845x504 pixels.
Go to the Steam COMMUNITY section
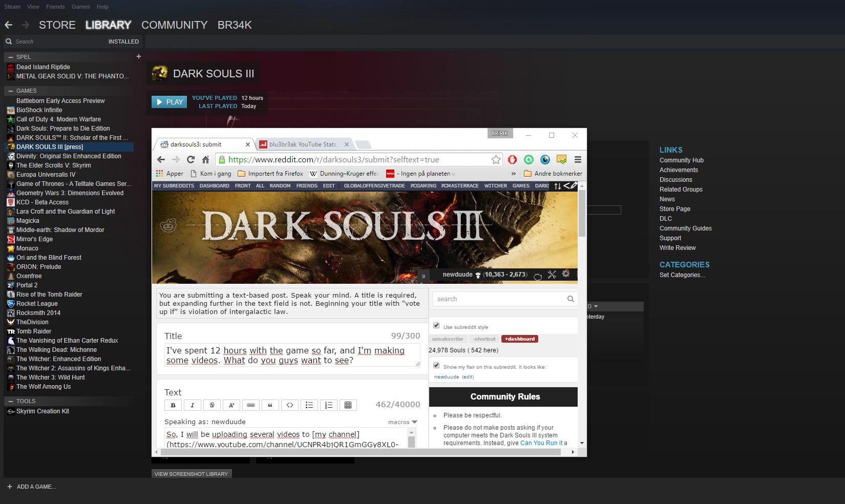174,25
